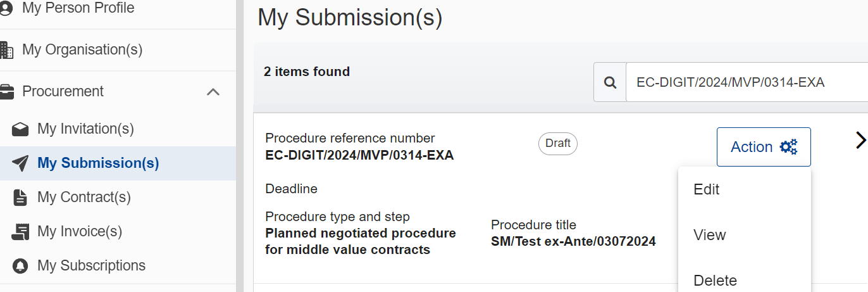Image resolution: width=868 pixels, height=292 pixels.
Task: Click the My Contract(s) document icon
Action: (20, 198)
